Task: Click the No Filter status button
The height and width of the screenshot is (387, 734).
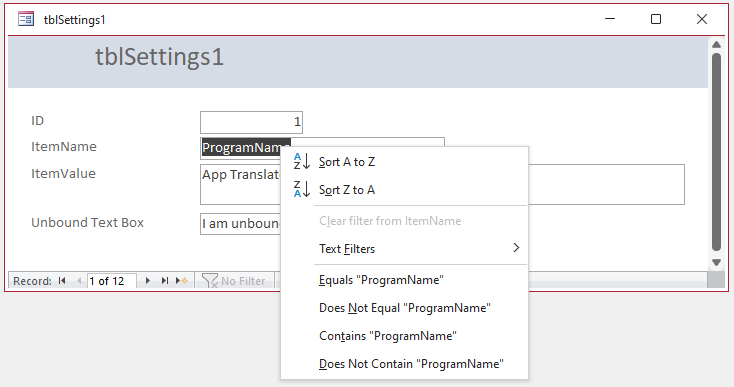Action: pyautogui.click(x=234, y=281)
